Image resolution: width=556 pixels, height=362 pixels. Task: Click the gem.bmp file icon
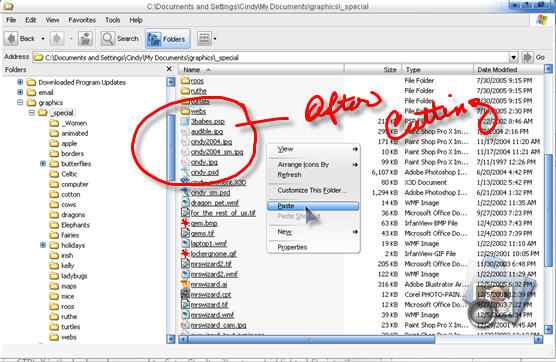185,223
